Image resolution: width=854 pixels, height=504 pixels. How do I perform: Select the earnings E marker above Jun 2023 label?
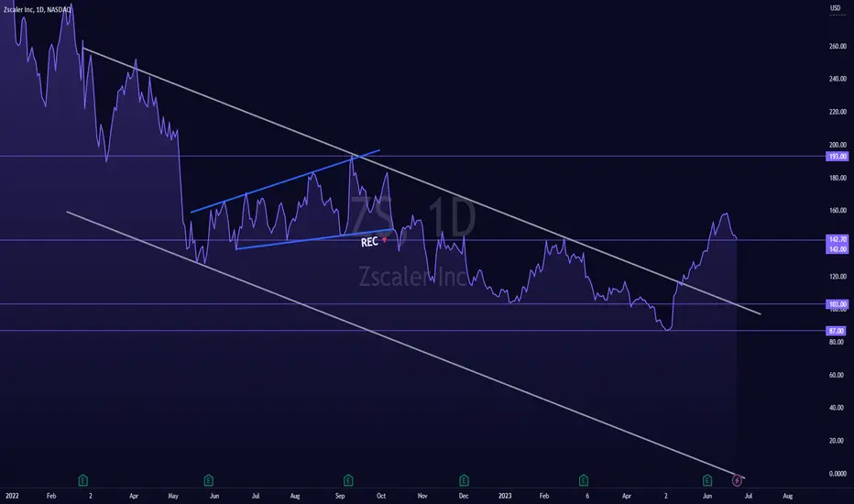(x=707, y=480)
